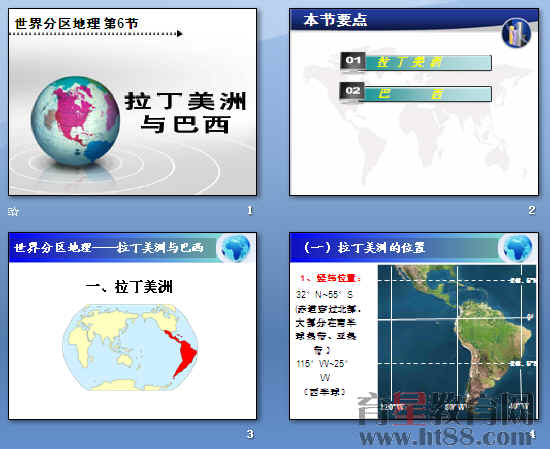The height and width of the screenshot is (449, 550).
Task: Click the heading 一、拉丁美洲
Action: click(x=129, y=287)
